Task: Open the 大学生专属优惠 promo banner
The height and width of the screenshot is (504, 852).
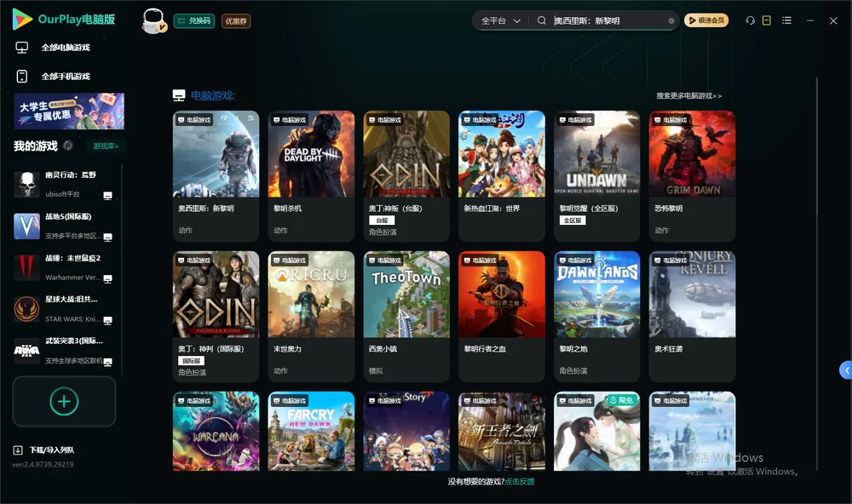Action: [69, 111]
